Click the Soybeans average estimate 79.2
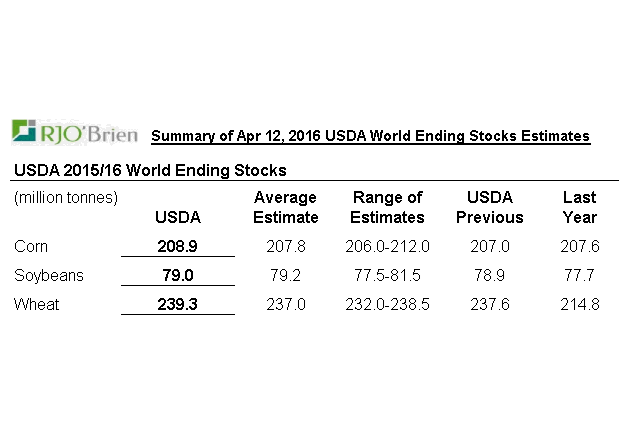Screen dimensions: 630x430 pyautogui.click(x=286, y=275)
